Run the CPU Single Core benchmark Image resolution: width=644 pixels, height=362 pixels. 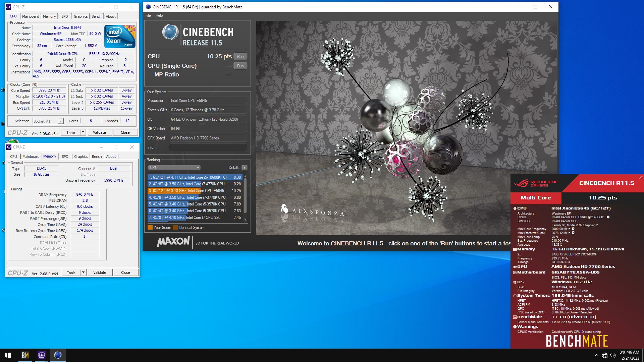[240, 66]
